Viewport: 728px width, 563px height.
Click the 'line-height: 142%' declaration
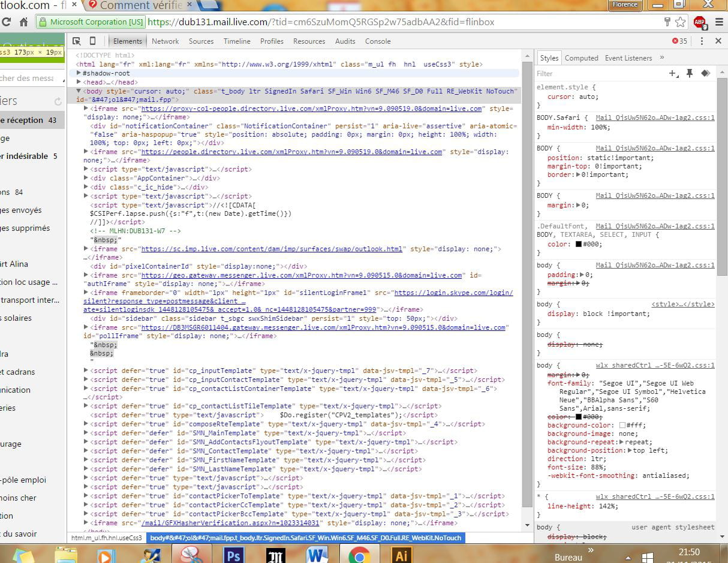(582, 506)
